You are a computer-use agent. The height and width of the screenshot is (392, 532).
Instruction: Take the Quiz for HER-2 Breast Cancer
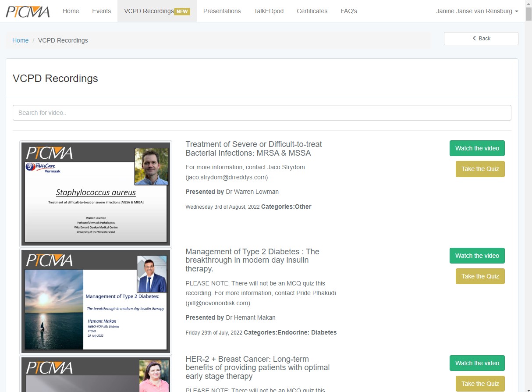coord(480,384)
